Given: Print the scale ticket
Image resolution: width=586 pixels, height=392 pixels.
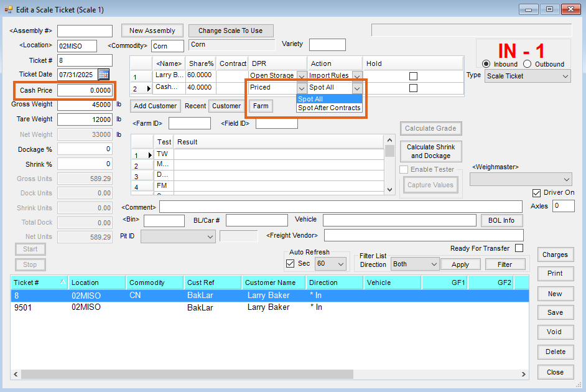Looking at the screenshot, I should [x=555, y=273].
